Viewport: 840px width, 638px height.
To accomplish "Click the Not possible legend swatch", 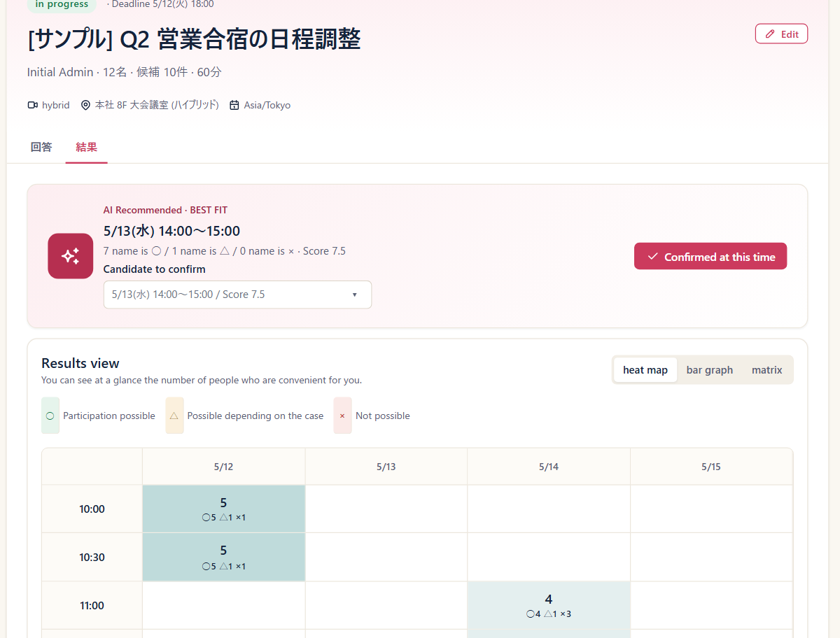I will (342, 416).
